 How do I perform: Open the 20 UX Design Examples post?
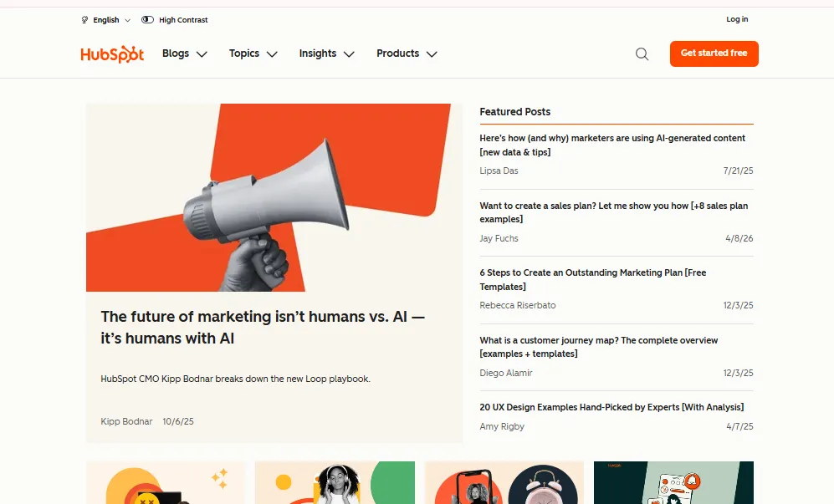(x=611, y=407)
